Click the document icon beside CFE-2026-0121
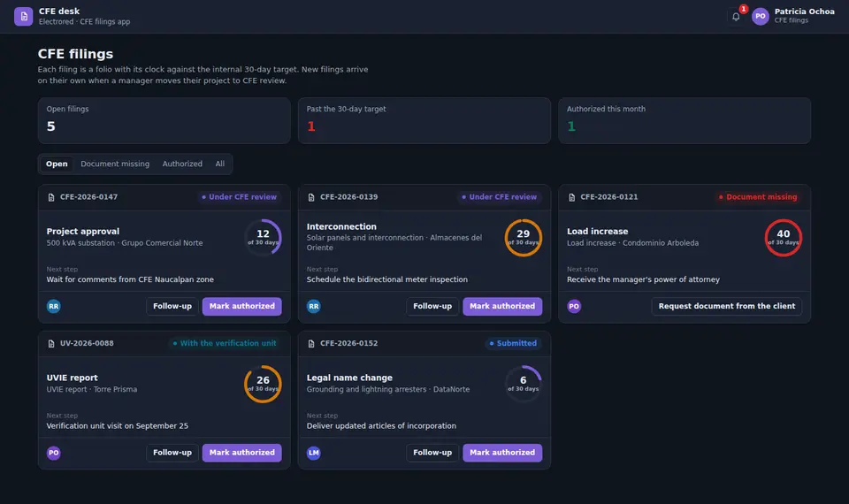The image size is (849, 504). tap(572, 197)
